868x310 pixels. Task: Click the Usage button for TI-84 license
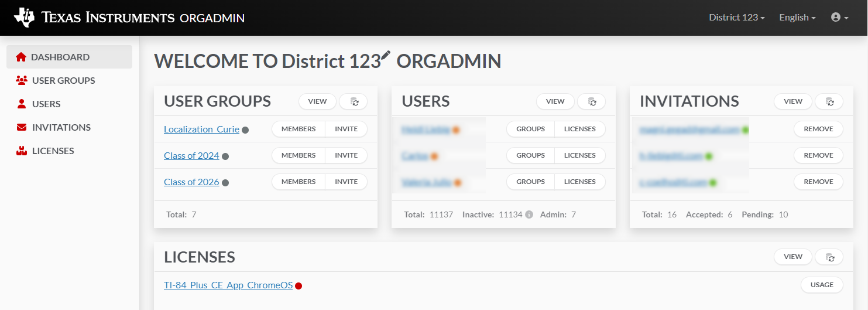[x=822, y=285]
